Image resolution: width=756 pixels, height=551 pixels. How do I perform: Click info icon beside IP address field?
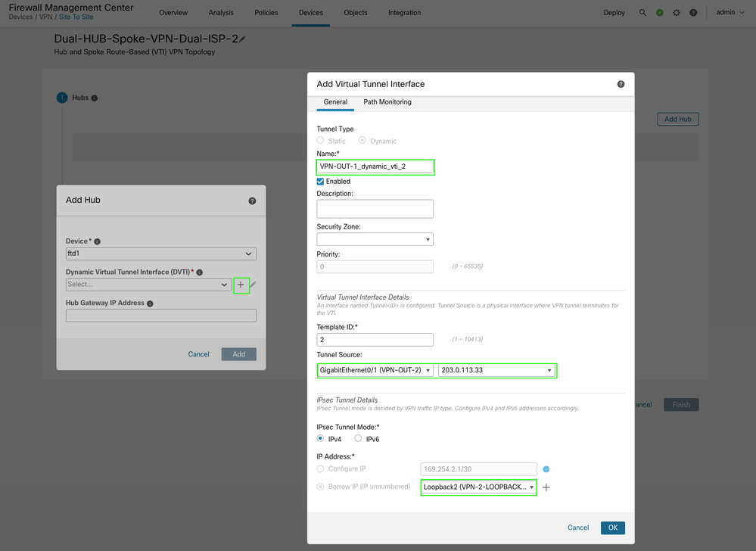click(546, 469)
